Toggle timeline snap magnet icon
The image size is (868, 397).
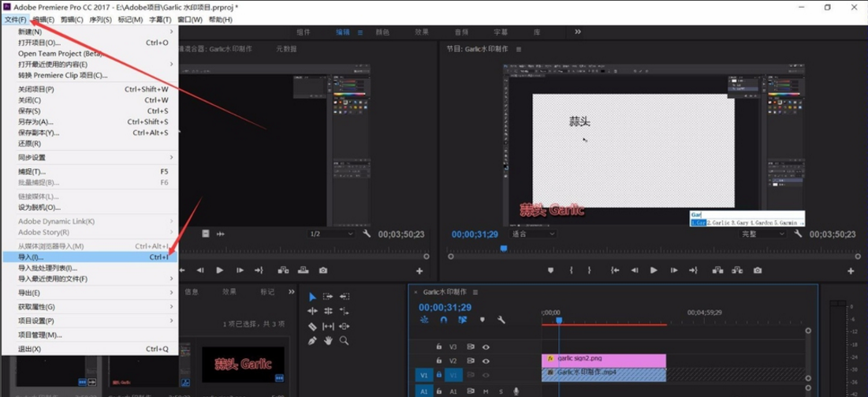pos(444,320)
